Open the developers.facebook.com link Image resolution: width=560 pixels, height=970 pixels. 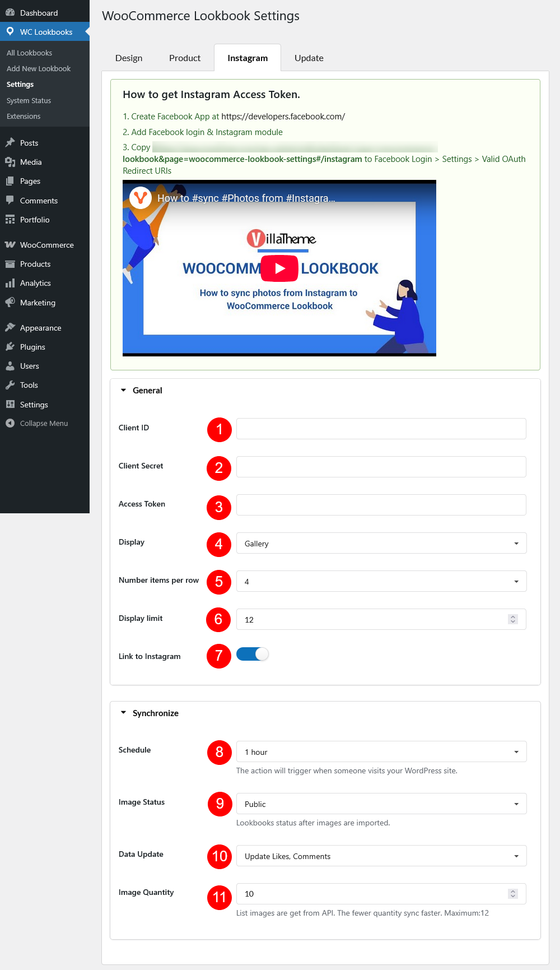click(x=283, y=117)
